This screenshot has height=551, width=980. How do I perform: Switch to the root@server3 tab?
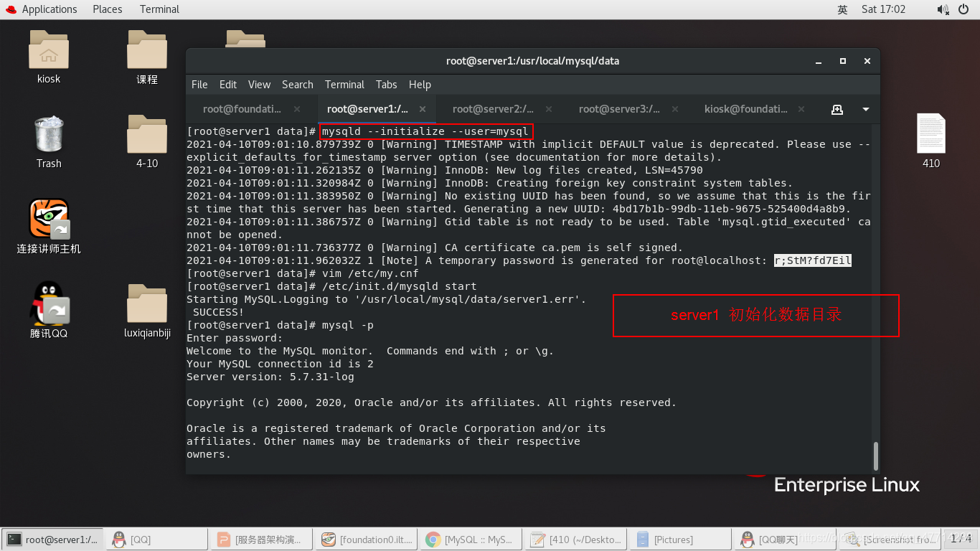click(x=619, y=109)
